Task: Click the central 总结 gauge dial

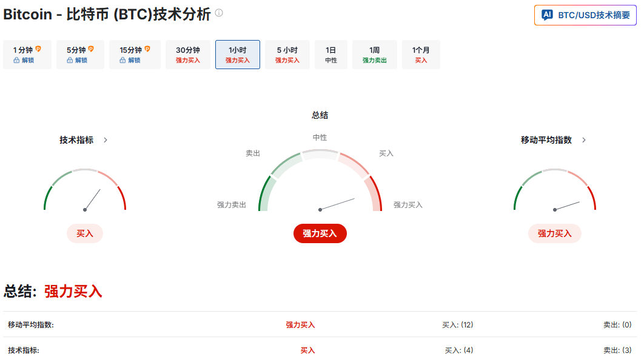Action: click(320, 180)
